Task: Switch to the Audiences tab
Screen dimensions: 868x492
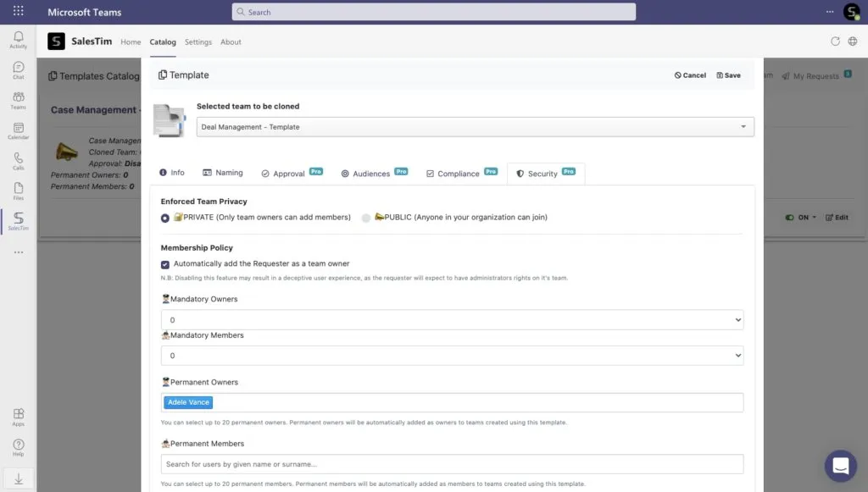Action: pyautogui.click(x=374, y=173)
